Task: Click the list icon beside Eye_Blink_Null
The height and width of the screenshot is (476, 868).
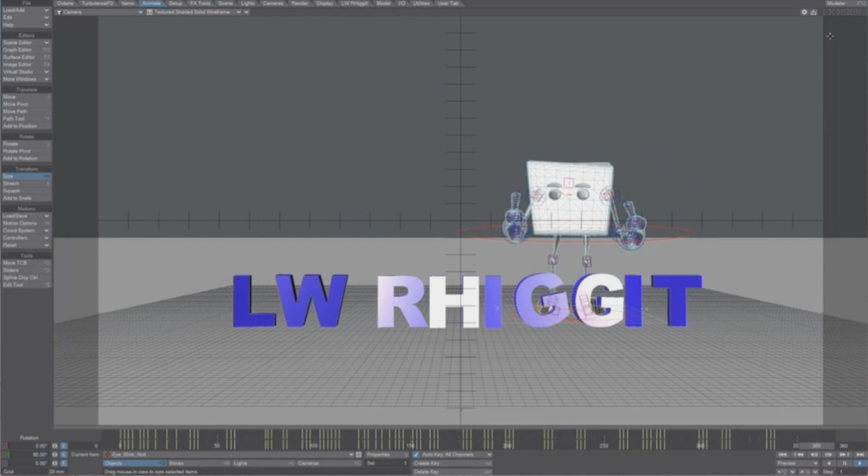Action: (x=359, y=454)
